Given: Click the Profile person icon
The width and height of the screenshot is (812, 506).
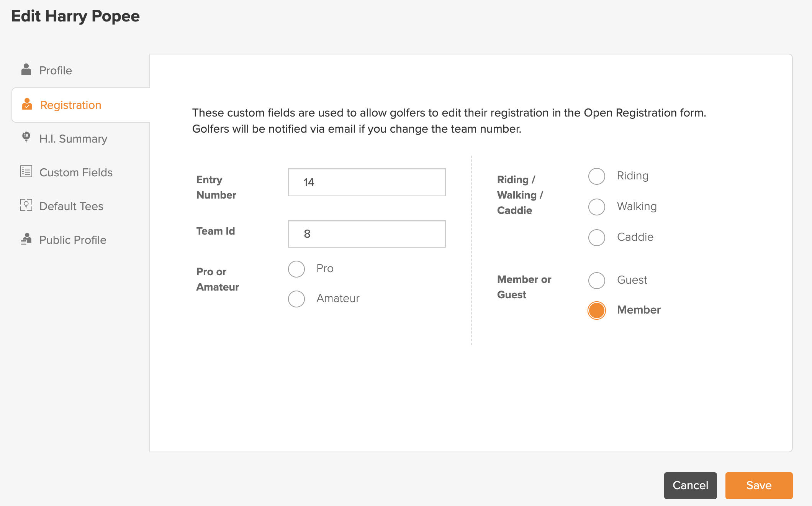Looking at the screenshot, I should 26,69.
